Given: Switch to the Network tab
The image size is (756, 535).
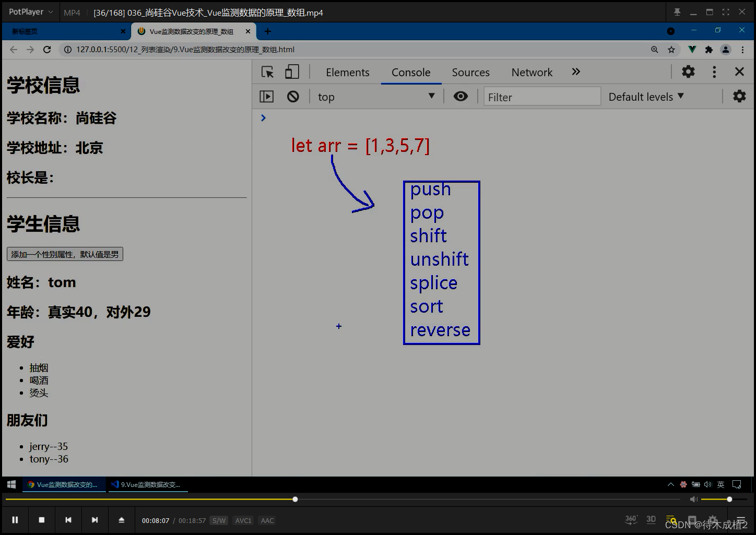Looking at the screenshot, I should pos(532,72).
